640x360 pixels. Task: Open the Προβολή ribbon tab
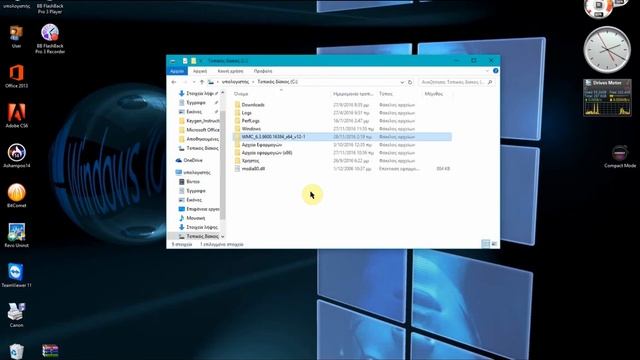[263, 71]
